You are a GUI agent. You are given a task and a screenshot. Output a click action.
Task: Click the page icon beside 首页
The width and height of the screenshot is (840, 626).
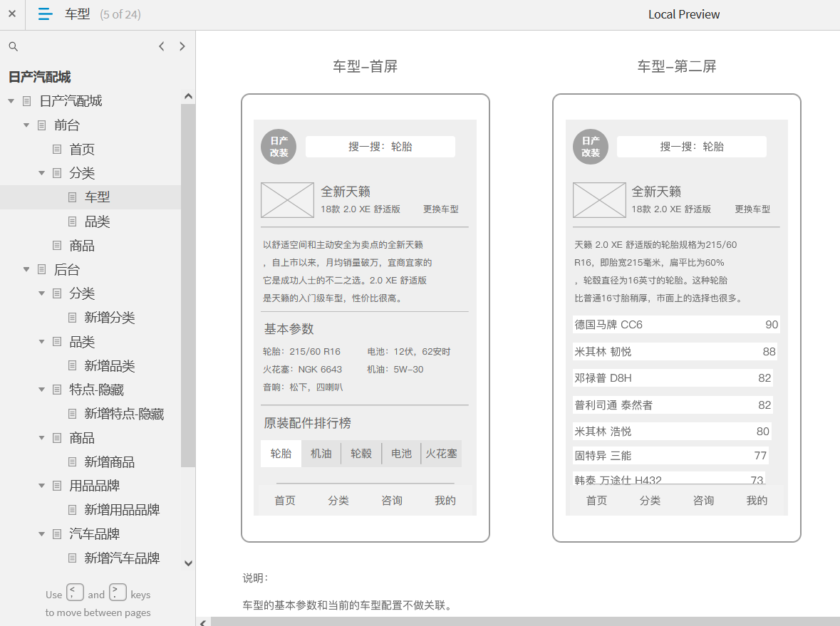click(57, 149)
